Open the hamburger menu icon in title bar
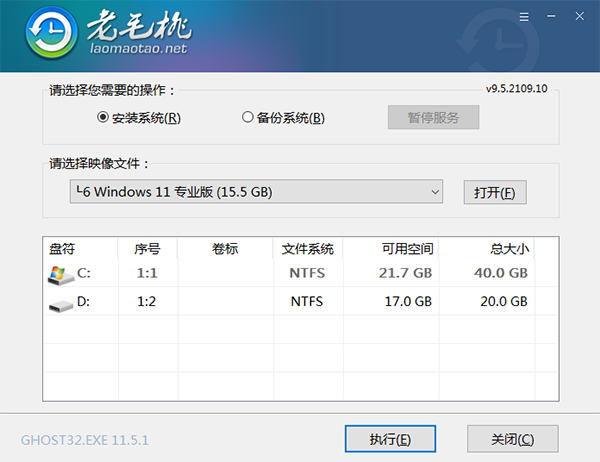The width and height of the screenshot is (600, 462). (524, 17)
